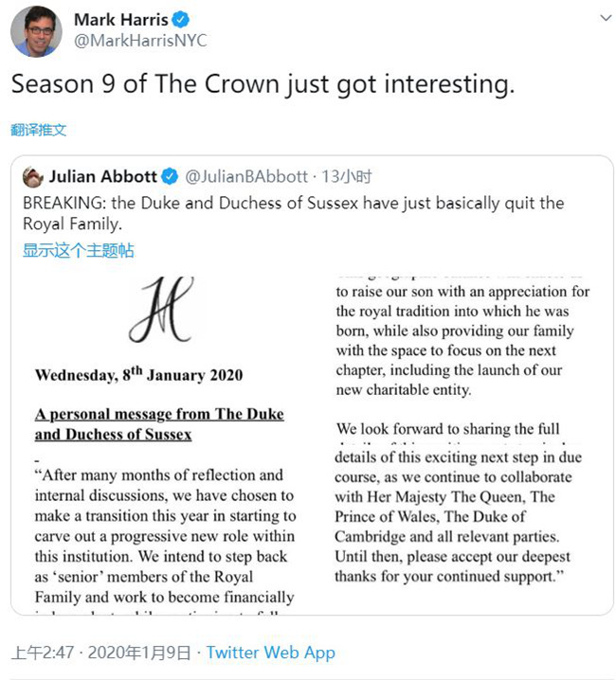Click the cursive monogram logo in the statement
616x680 pixels.
tap(161, 310)
